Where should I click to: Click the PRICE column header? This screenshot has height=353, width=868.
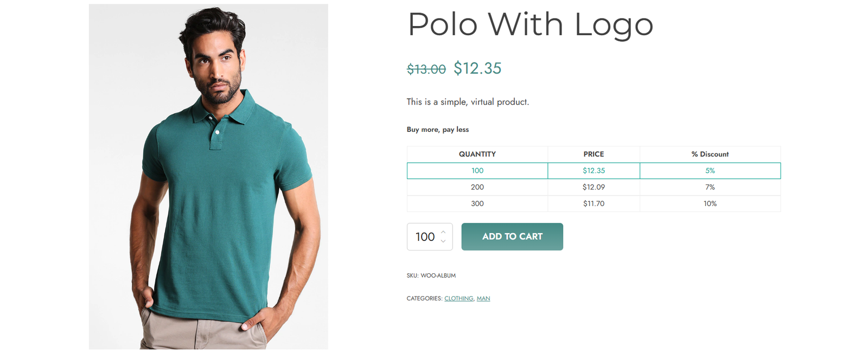(593, 154)
